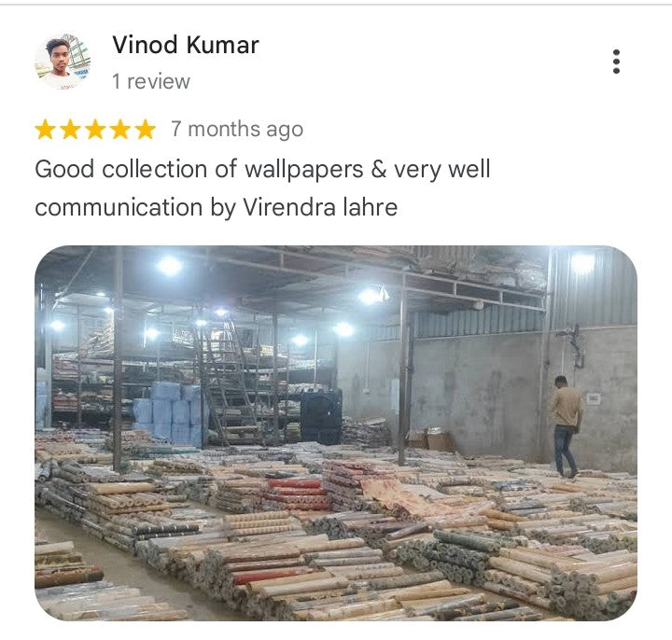
Task: Click the man walking in the photo
Action: [x=567, y=426]
